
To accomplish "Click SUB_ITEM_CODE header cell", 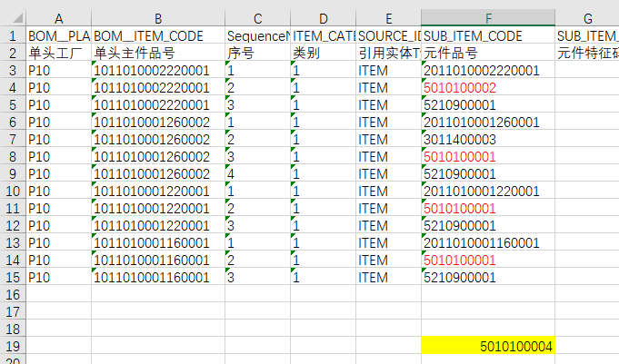I will pyautogui.click(x=488, y=35).
